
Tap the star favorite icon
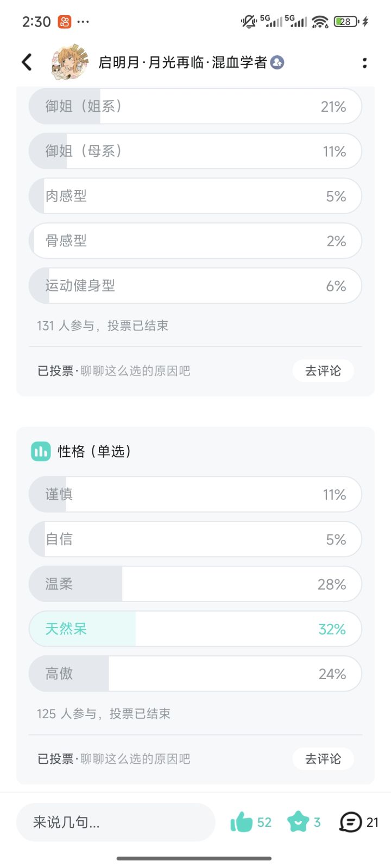pyautogui.click(x=298, y=822)
